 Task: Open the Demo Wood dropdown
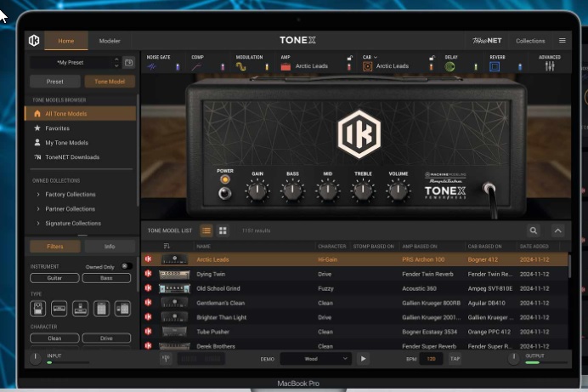click(316, 359)
